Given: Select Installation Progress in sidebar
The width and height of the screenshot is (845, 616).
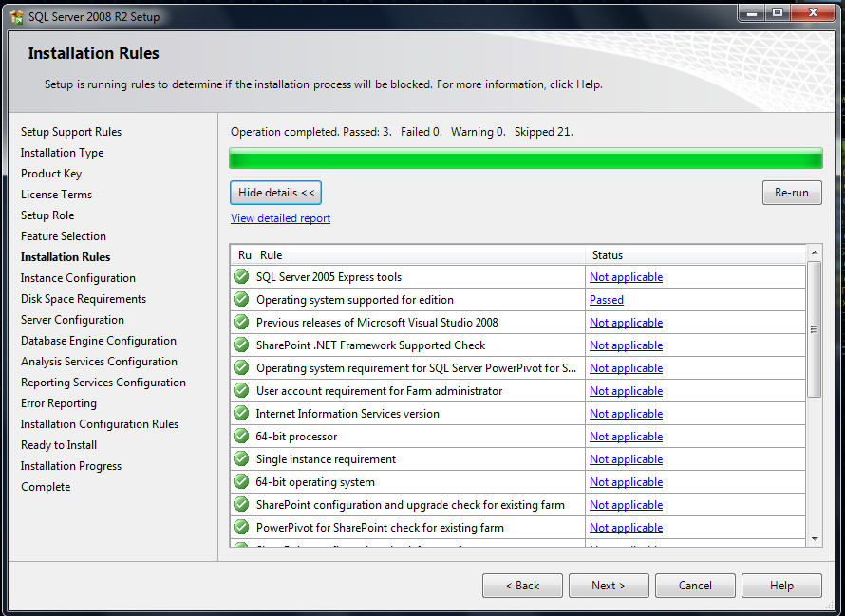Looking at the screenshot, I should [x=70, y=466].
